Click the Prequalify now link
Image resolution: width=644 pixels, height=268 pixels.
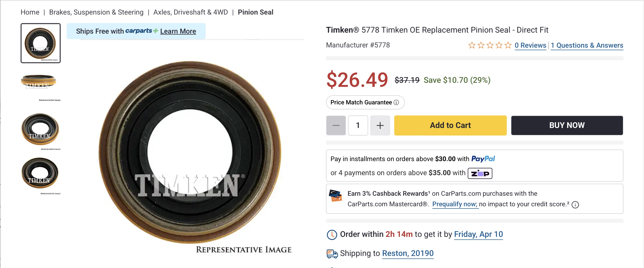click(455, 204)
